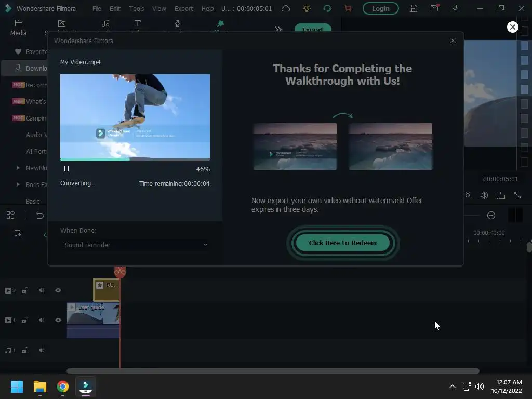Pause the export conversion
The image size is (532, 399).
point(66,169)
